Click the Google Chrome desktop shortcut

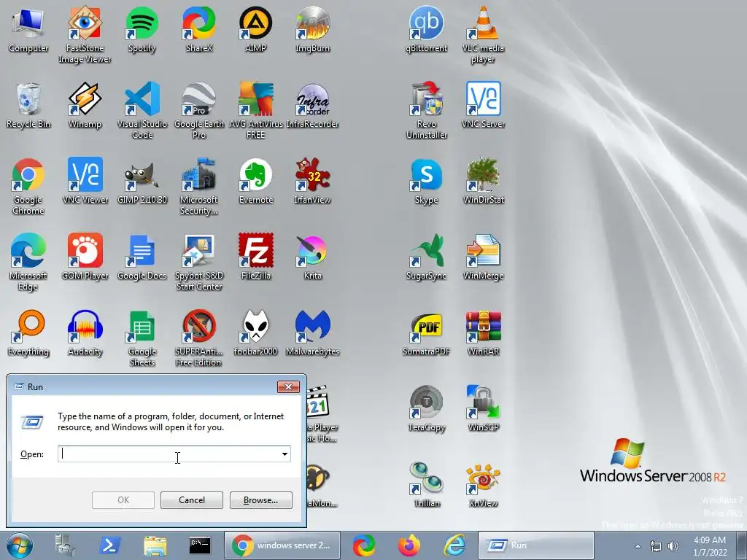28,186
